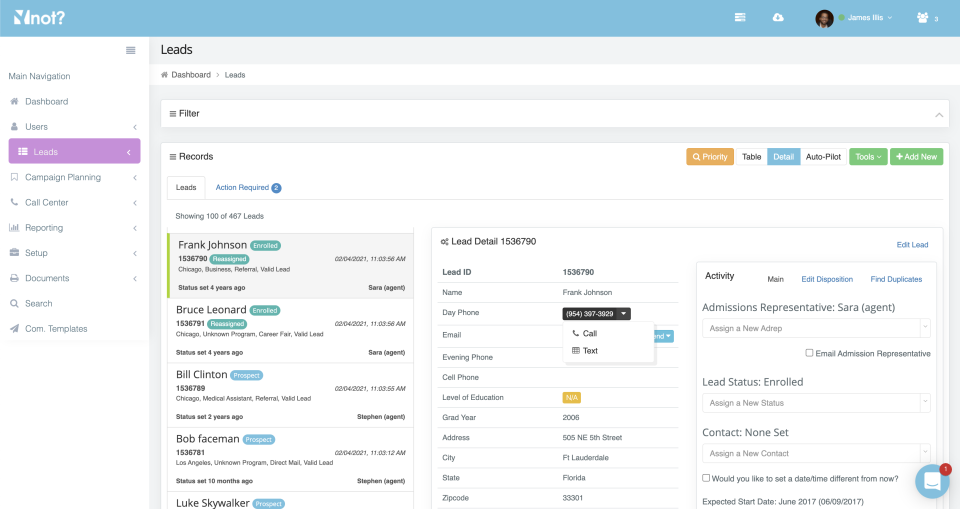The height and width of the screenshot is (509, 960).
Task: Select Frank Johnson lead record
Action: [x=290, y=266]
